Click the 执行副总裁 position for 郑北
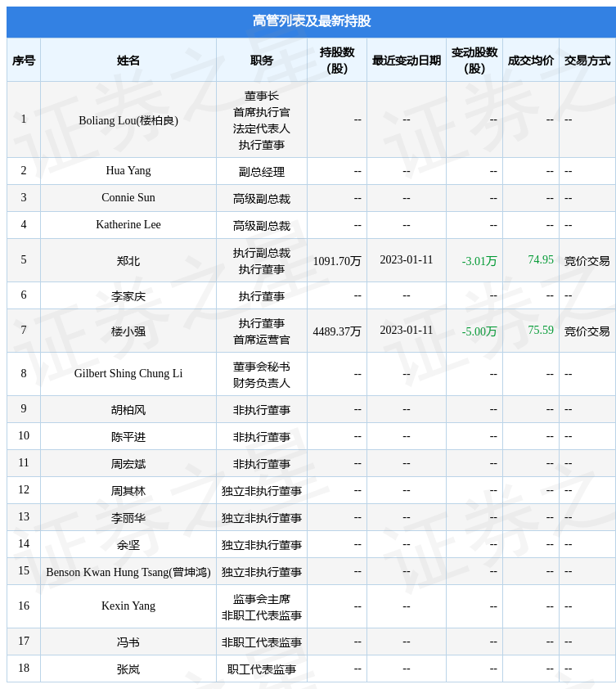Image resolution: width=616 pixels, height=689 pixels. pos(262,253)
